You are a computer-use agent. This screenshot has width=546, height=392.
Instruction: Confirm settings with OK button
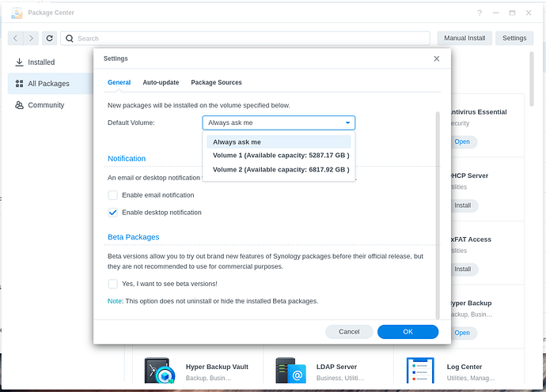408,332
